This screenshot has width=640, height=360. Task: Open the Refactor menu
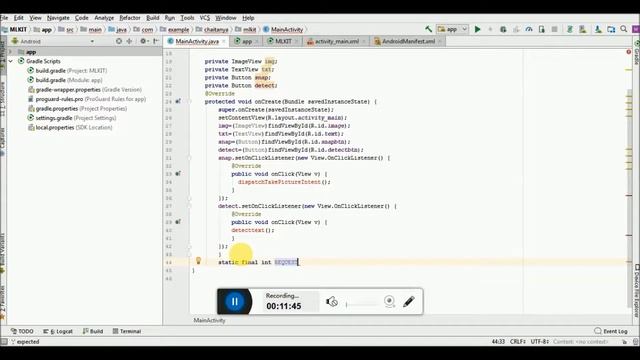coord(130,18)
